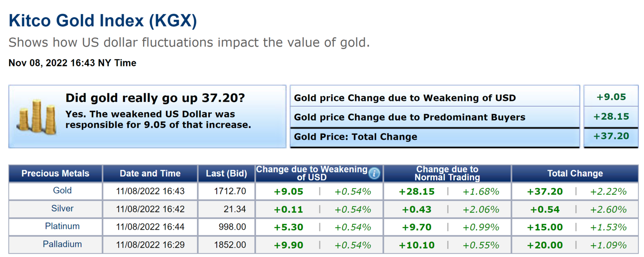Click the 'Did gold really go up 37.20?' heading
This screenshot has height=257, width=644.
(155, 98)
